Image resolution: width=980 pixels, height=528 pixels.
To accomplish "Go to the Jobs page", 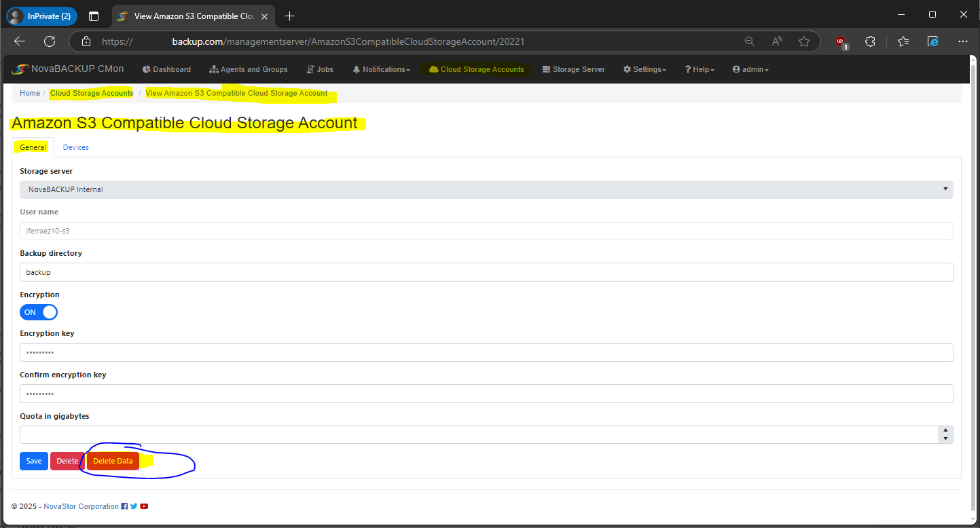I will [320, 69].
